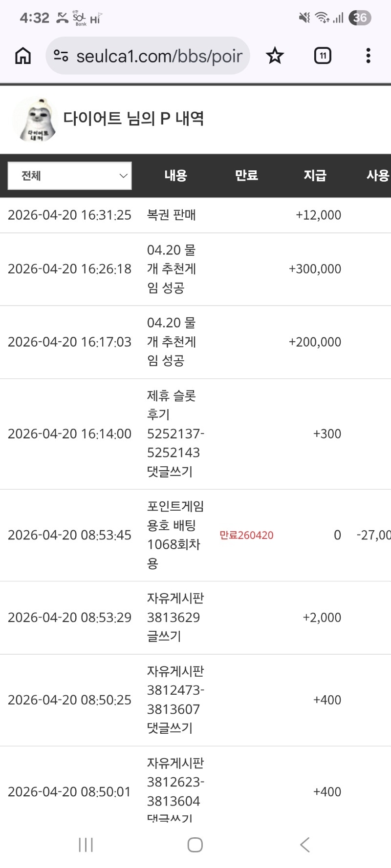Select the 지급 column header

click(315, 176)
